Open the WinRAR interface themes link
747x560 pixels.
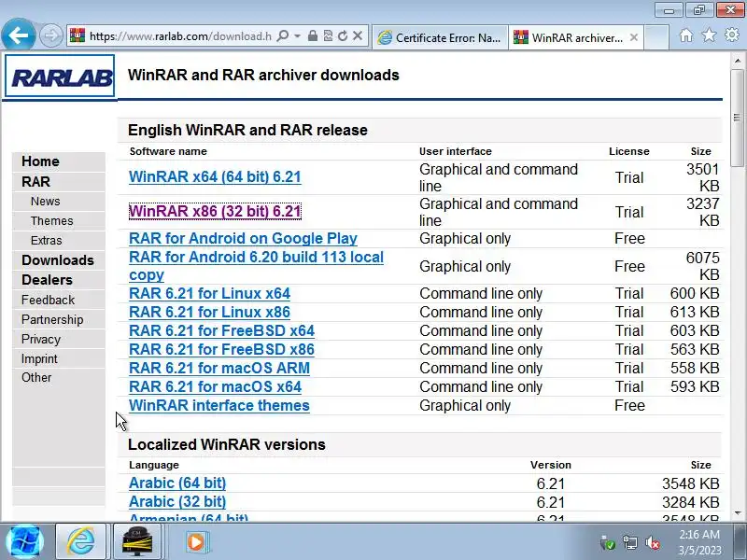(x=219, y=405)
